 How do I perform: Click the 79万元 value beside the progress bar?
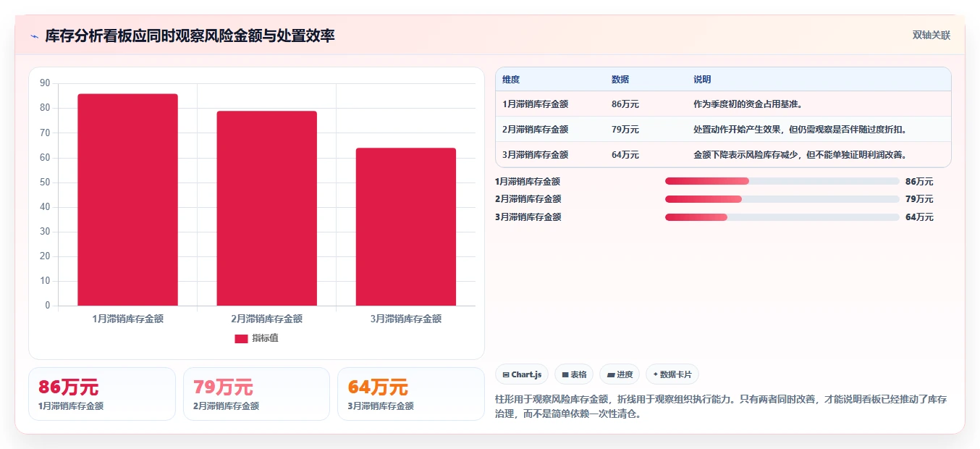pyautogui.click(x=919, y=199)
